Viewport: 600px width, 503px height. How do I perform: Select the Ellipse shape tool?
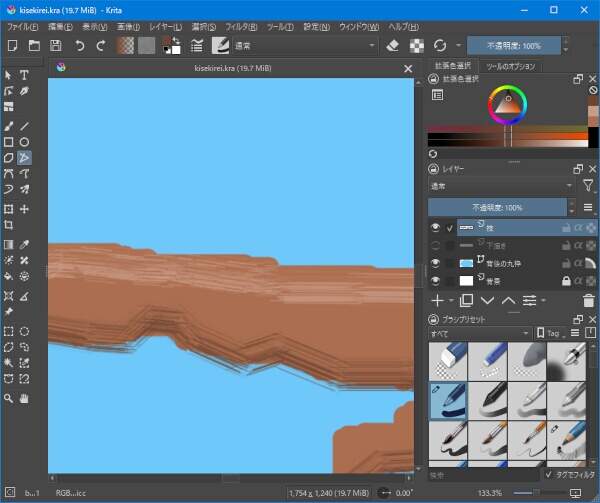[25, 142]
